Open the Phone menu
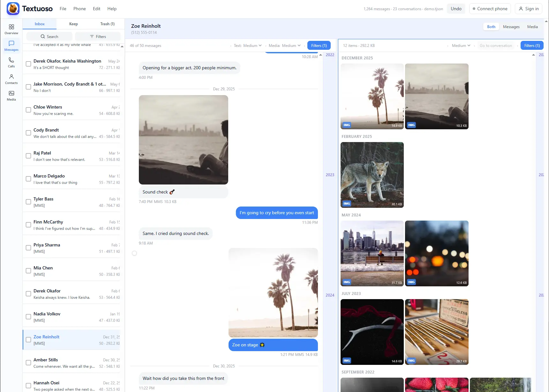This screenshot has height=392, width=549. click(79, 9)
